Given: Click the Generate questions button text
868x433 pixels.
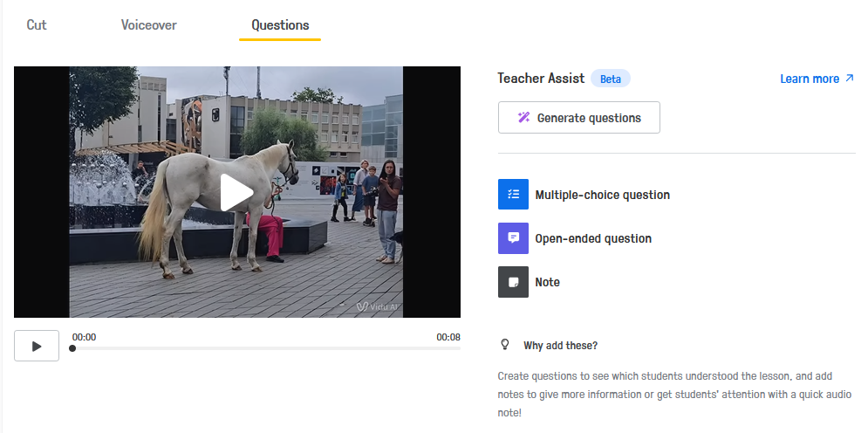Looking at the screenshot, I should point(589,118).
